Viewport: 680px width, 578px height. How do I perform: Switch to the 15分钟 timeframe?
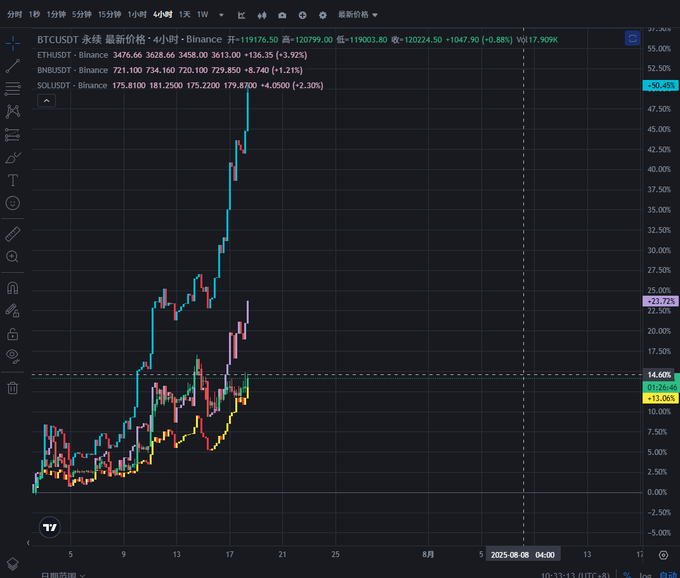[109, 15]
